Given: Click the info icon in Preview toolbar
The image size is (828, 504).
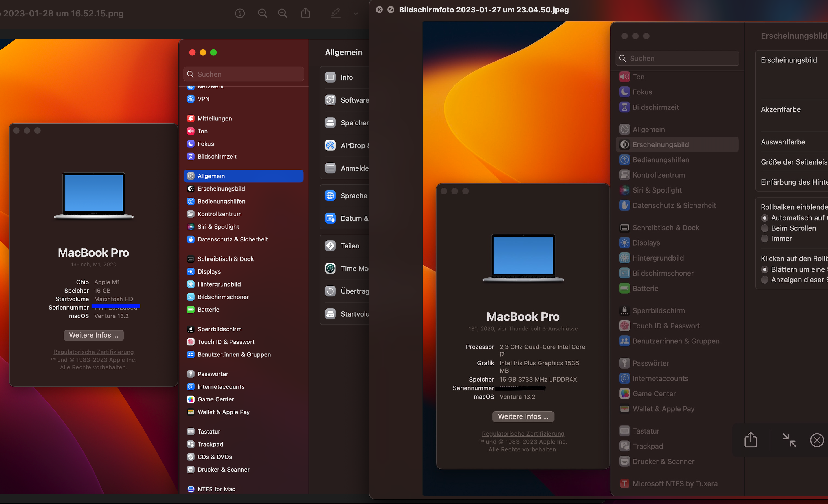Looking at the screenshot, I should click(x=240, y=14).
